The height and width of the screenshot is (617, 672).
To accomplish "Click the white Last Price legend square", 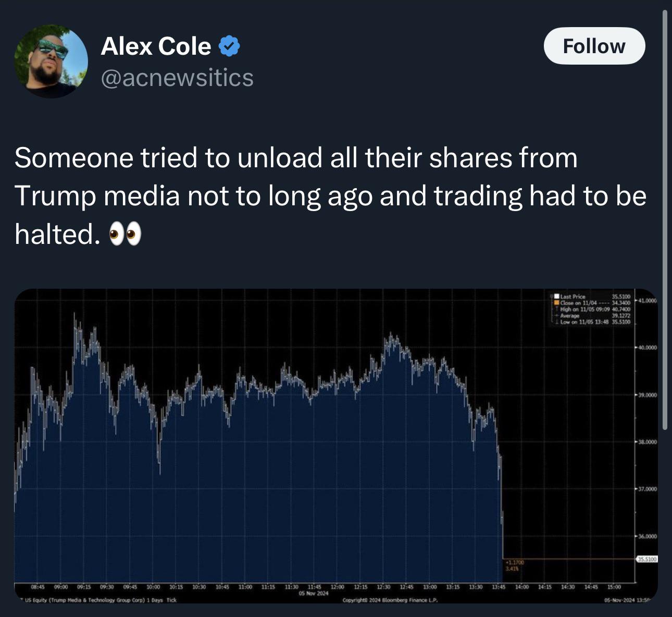I will point(556,297).
